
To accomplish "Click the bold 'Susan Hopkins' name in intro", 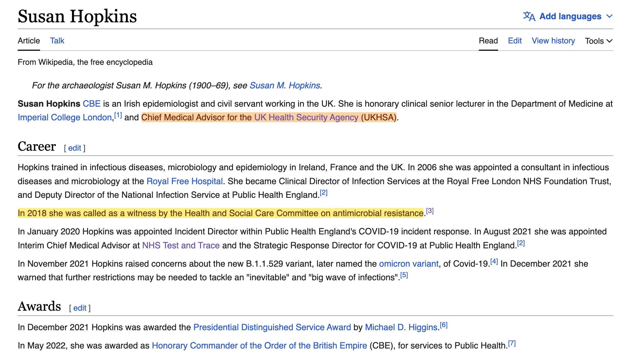I will coord(49,104).
